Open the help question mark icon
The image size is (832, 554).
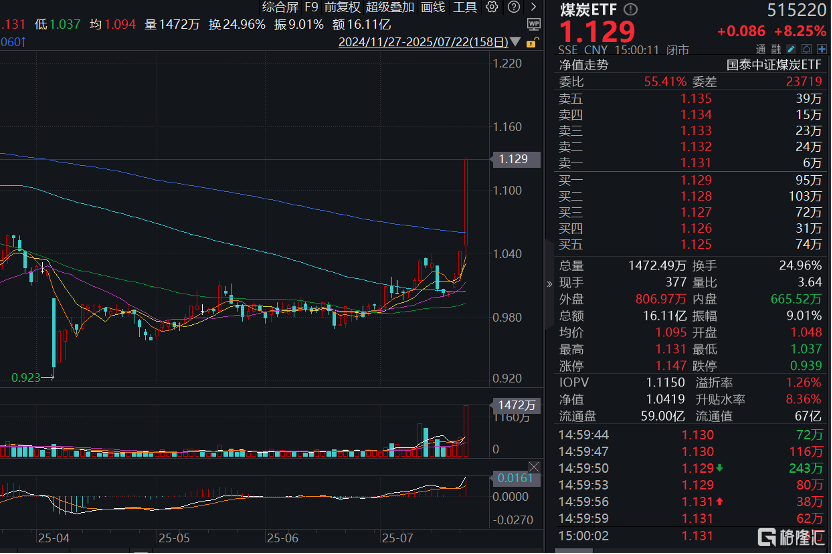(514, 7)
